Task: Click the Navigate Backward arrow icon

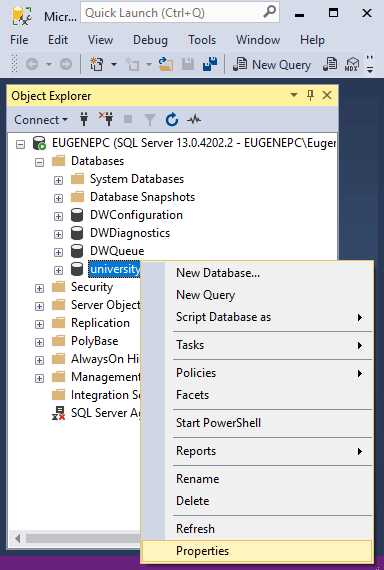Action: point(32,64)
